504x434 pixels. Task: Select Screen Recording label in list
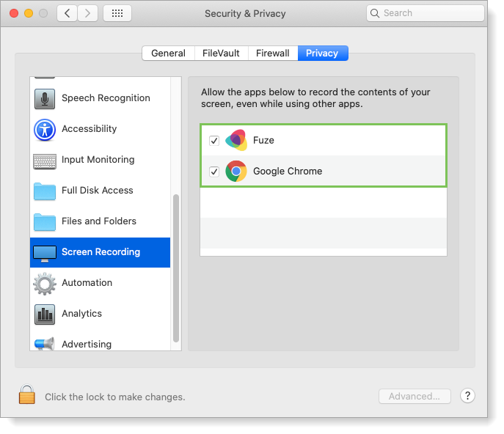click(x=101, y=252)
